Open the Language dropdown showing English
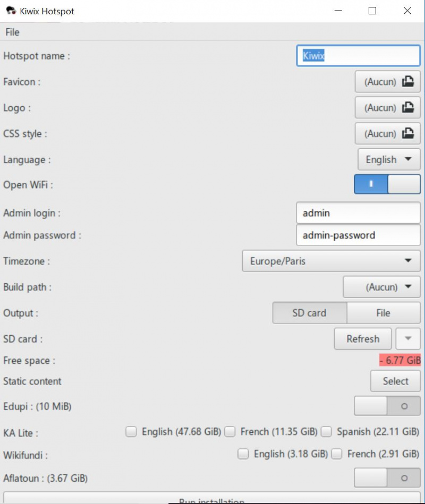The width and height of the screenshot is (425, 504). click(x=389, y=159)
